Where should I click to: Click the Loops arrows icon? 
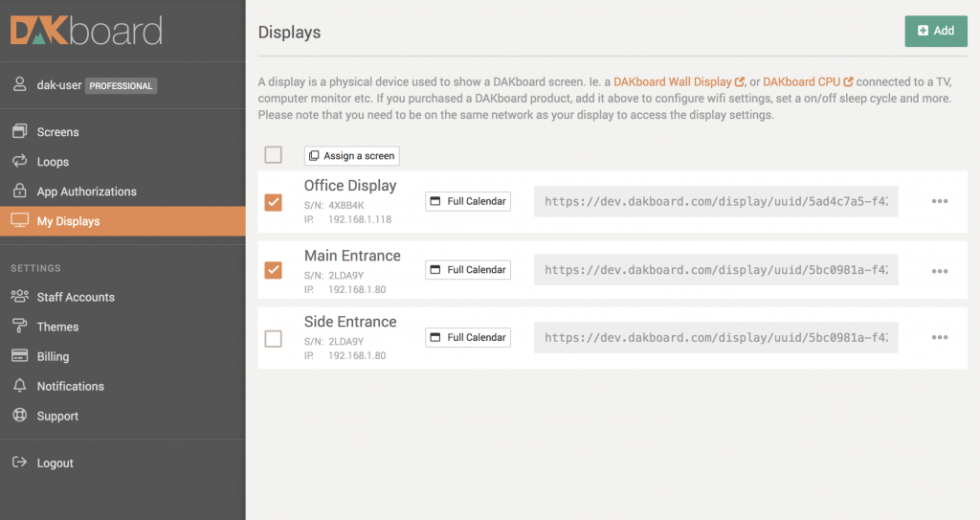(x=20, y=161)
